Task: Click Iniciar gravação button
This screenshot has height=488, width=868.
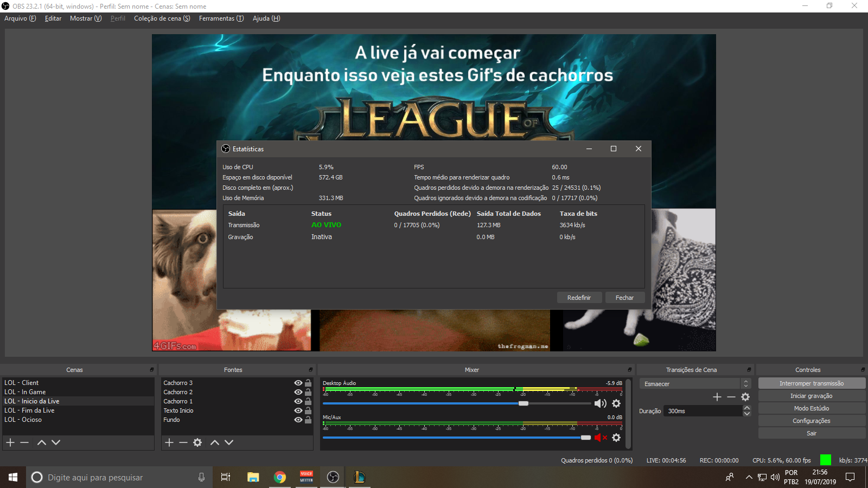Action: pos(812,396)
